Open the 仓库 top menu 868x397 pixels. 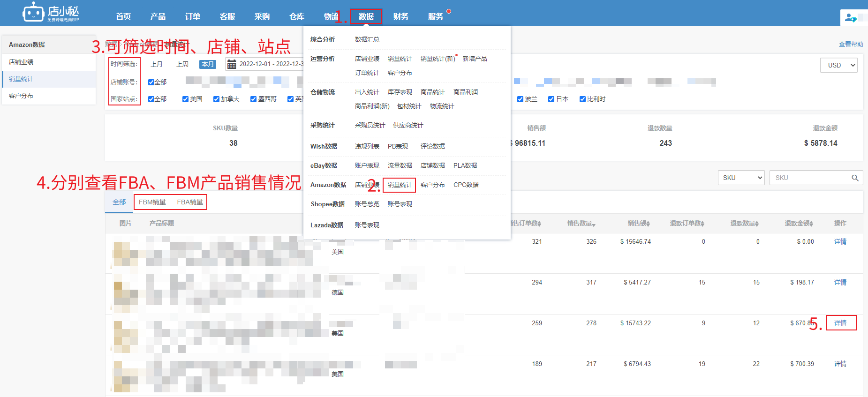[x=297, y=17]
